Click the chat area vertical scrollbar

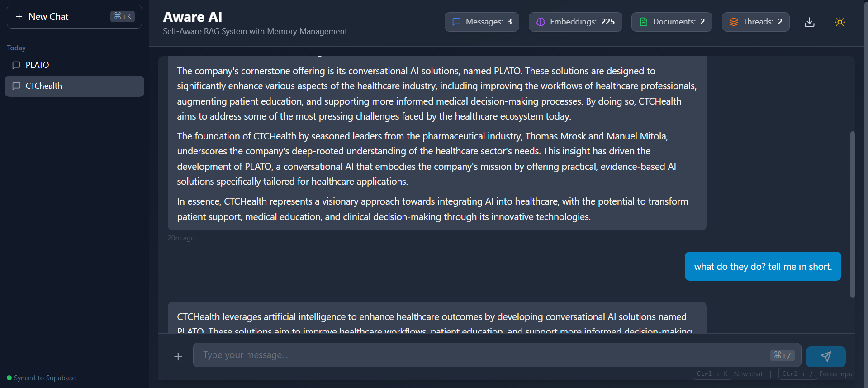click(x=852, y=214)
